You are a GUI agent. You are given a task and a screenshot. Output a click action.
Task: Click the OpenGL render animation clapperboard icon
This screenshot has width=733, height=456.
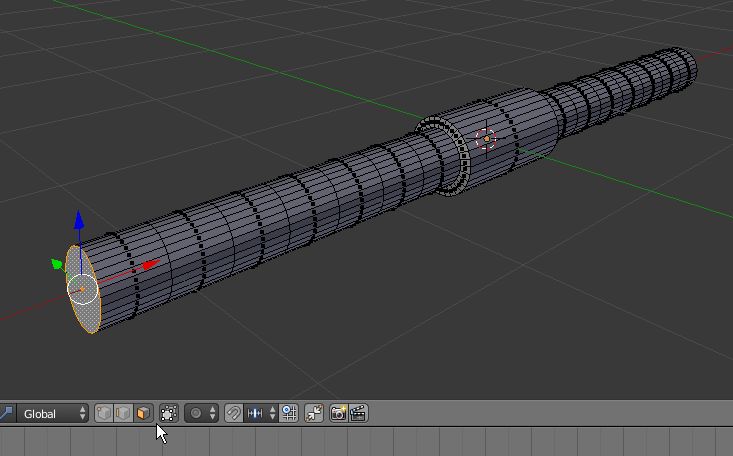pos(358,413)
